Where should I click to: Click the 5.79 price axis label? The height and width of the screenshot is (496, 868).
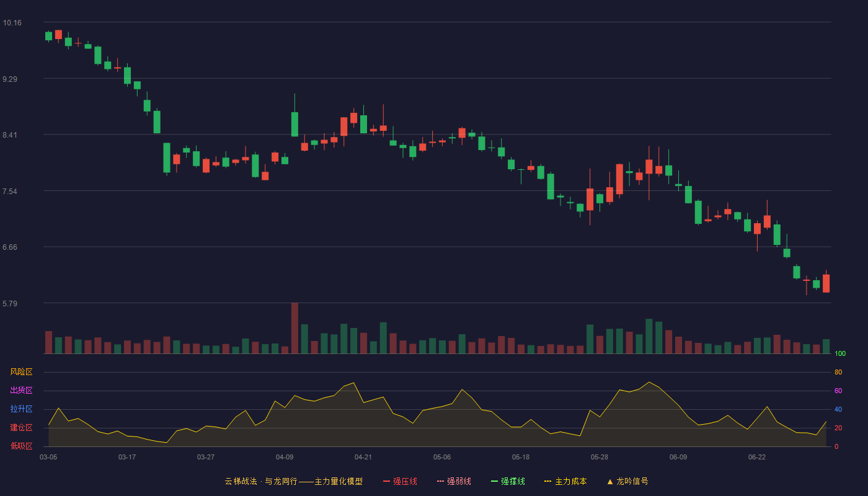click(x=10, y=304)
